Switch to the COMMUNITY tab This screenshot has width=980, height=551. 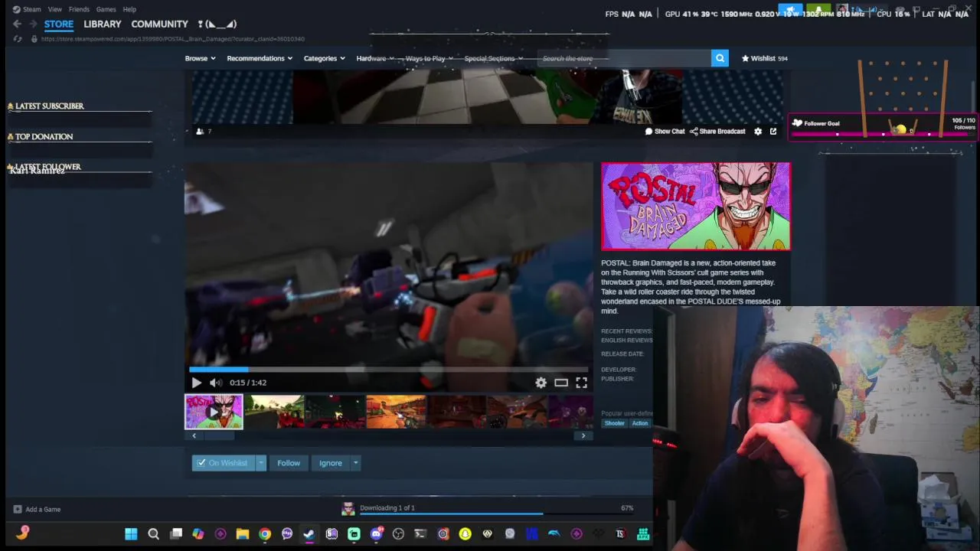point(159,24)
